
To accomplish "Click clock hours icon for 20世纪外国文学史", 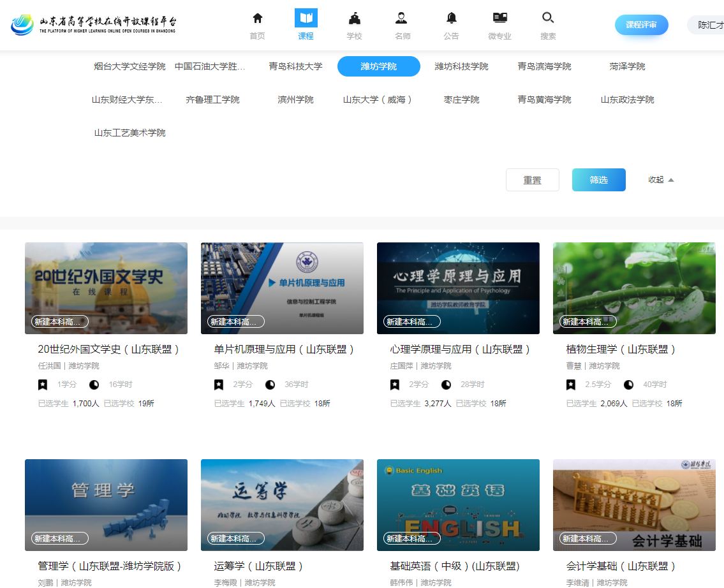I will (94, 385).
